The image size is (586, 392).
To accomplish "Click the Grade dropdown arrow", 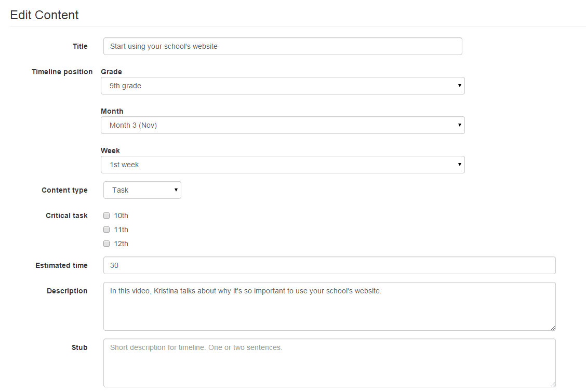I will (459, 86).
